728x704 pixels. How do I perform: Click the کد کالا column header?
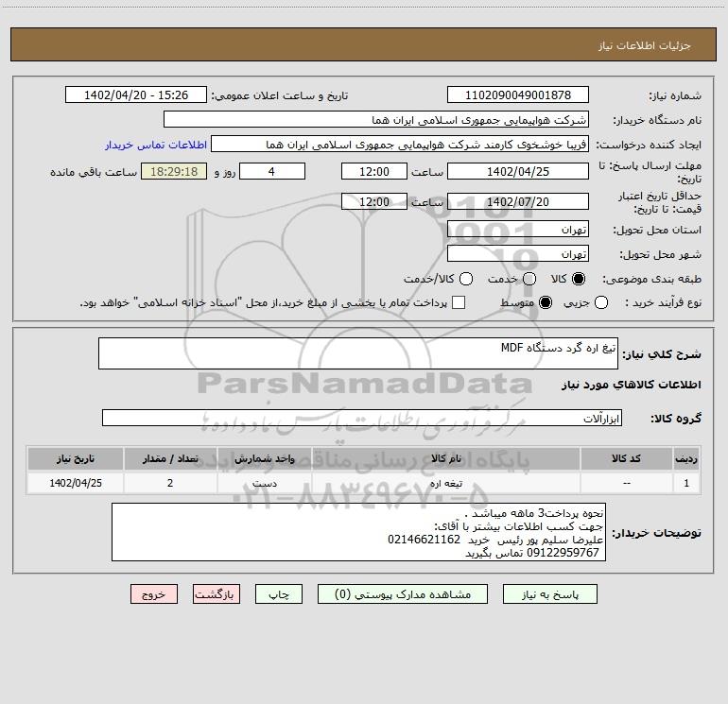627,458
